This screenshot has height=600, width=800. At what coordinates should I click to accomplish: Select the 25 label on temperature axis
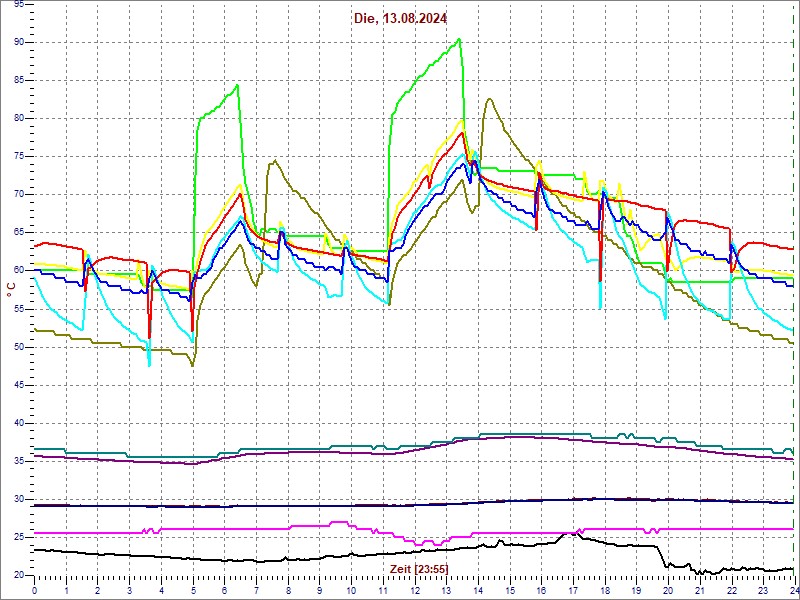pyautogui.click(x=19, y=538)
